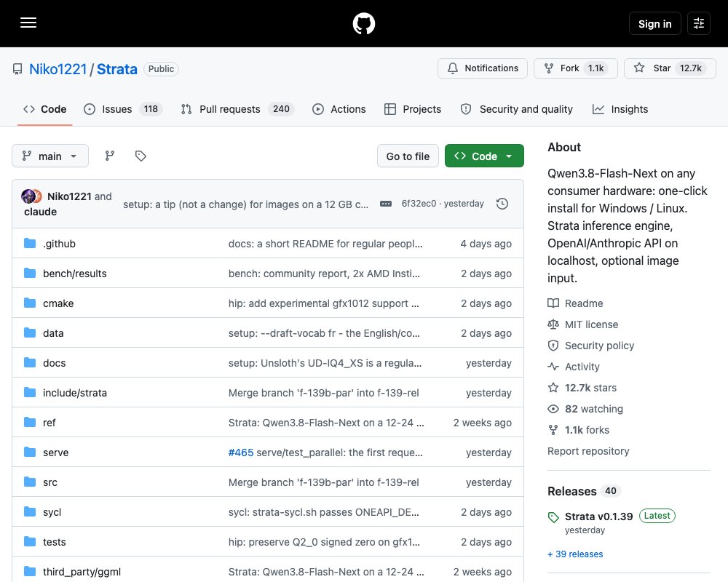
Task: Click Niko1221's avatar in the commit row
Action: [x=28, y=196]
